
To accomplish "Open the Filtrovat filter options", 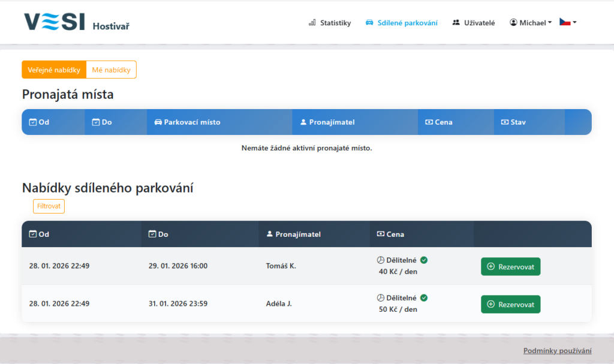I will (49, 206).
